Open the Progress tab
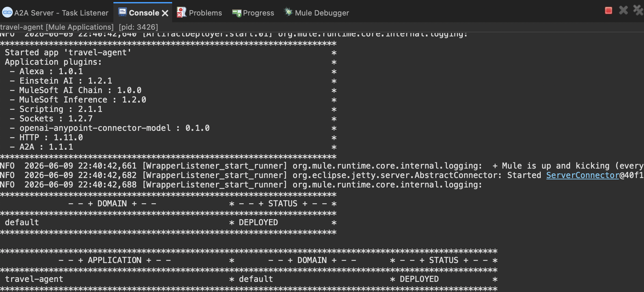 click(x=253, y=13)
